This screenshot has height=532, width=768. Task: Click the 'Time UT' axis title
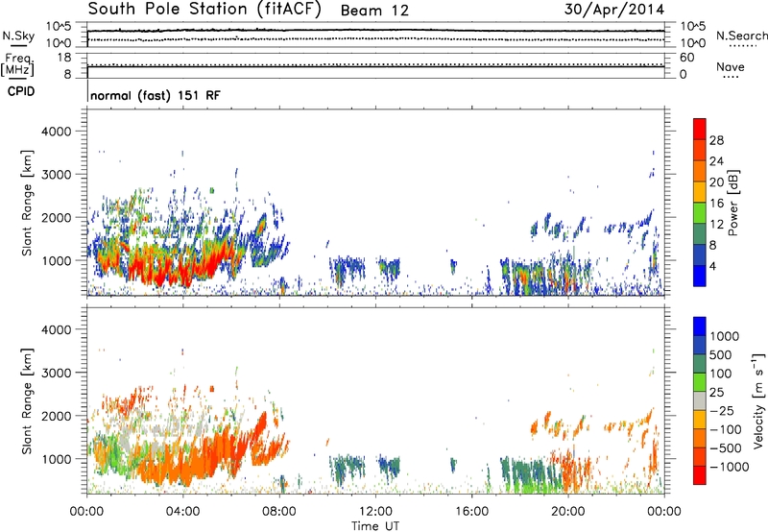coord(375,526)
